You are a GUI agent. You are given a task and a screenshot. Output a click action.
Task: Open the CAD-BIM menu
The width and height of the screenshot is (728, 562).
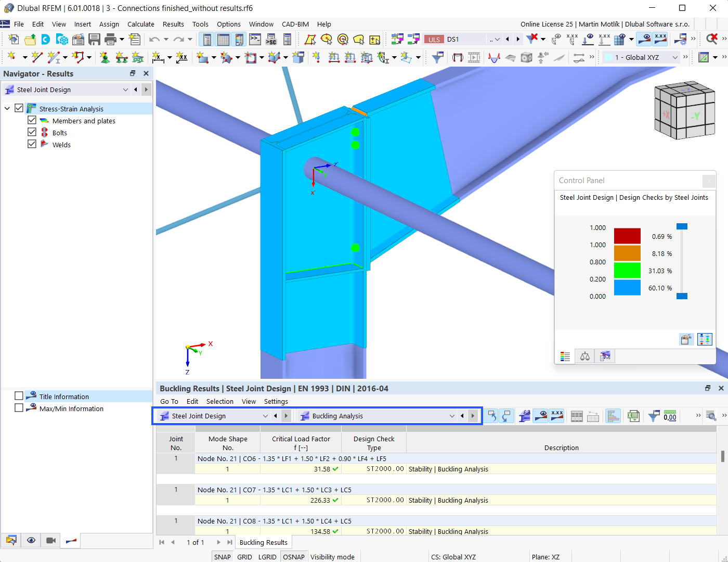coord(295,24)
